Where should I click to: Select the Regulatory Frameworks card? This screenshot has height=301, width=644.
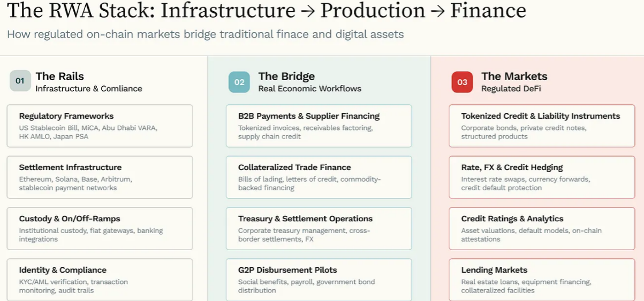click(100, 126)
